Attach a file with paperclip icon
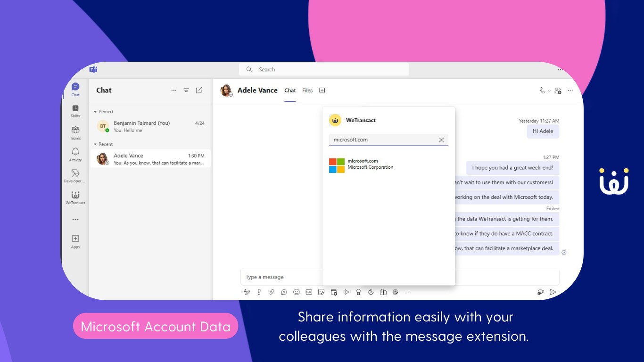The image size is (644, 362). tap(272, 292)
